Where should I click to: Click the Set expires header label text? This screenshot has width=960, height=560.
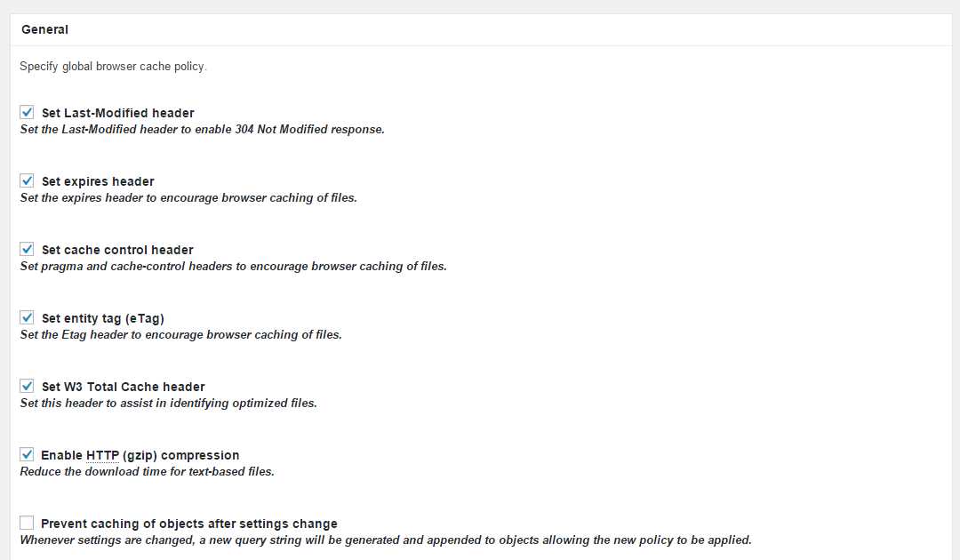pyautogui.click(x=98, y=180)
